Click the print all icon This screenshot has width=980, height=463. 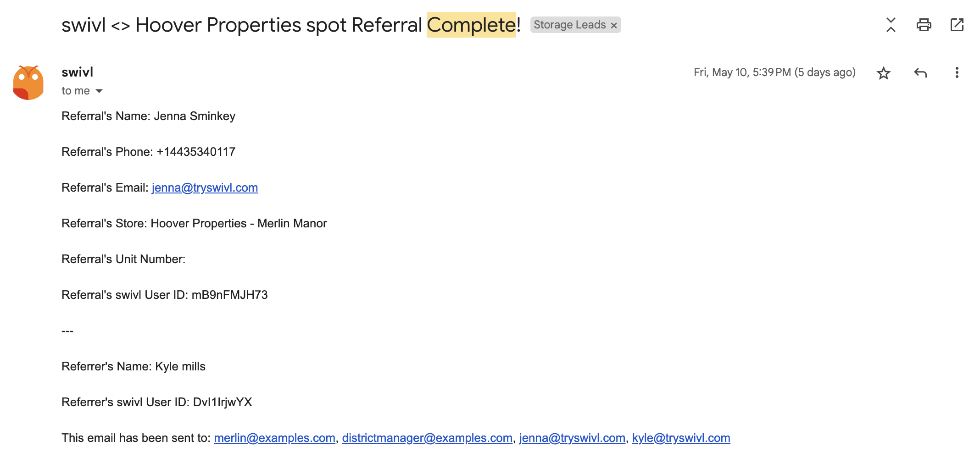[924, 25]
